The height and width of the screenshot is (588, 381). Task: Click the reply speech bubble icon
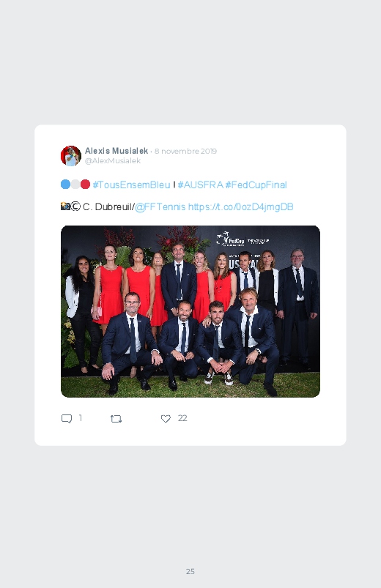coord(67,419)
